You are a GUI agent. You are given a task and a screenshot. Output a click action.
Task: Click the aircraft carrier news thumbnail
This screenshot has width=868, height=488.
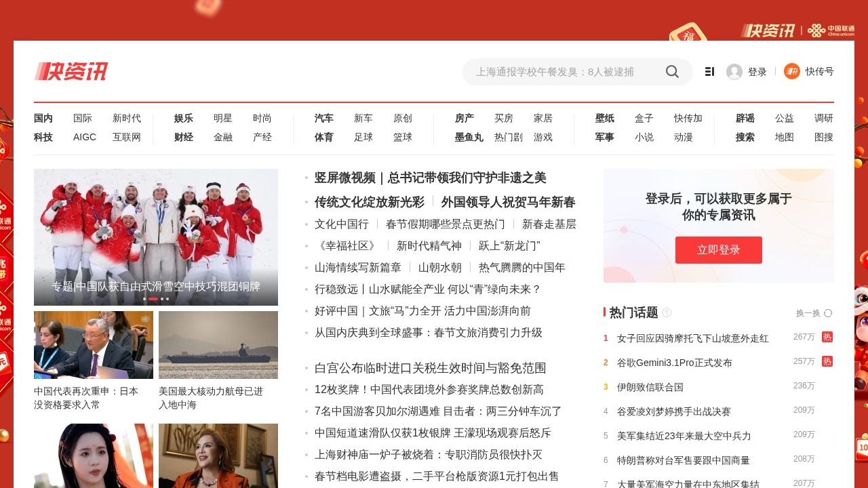pyautogui.click(x=218, y=344)
